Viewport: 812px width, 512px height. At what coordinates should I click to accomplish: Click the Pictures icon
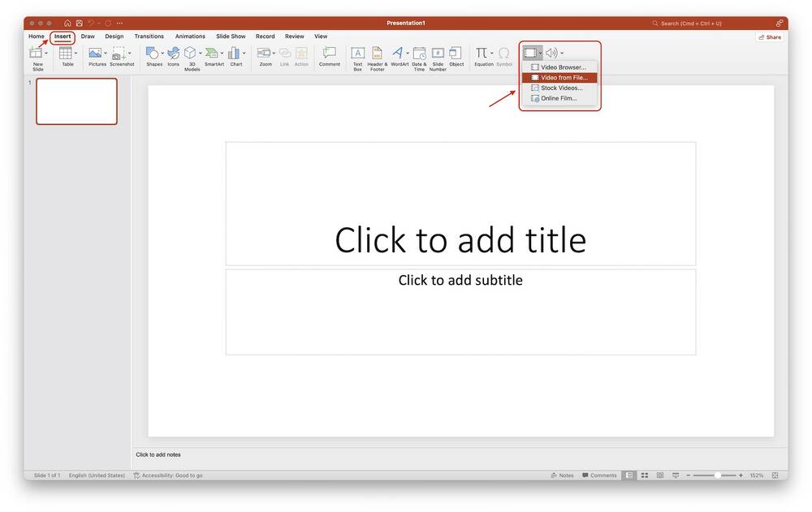pyautogui.click(x=95, y=53)
